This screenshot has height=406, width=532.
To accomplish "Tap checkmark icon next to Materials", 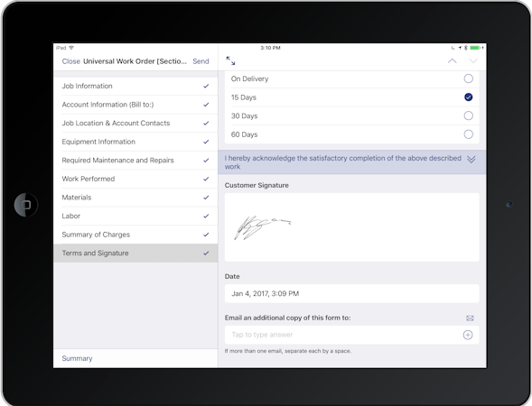I will (206, 198).
